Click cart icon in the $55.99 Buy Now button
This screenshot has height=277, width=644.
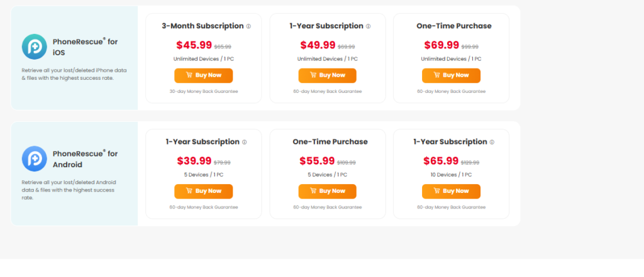(x=313, y=191)
